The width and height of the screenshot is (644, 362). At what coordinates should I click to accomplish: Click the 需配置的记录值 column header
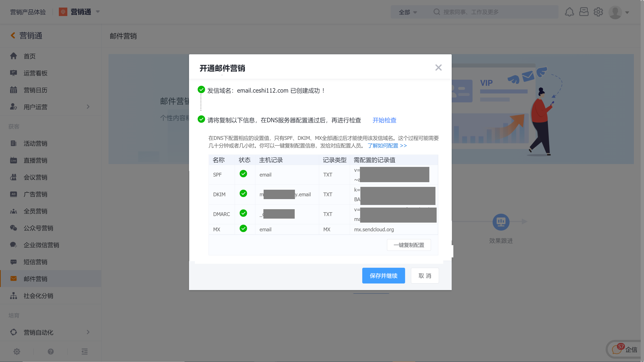pyautogui.click(x=374, y=160)
